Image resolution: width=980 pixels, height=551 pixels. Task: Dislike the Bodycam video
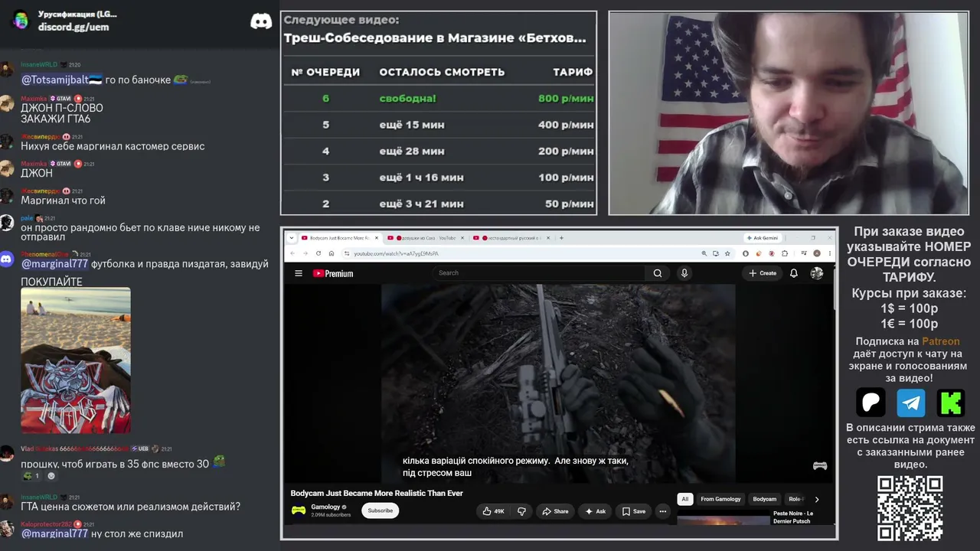pyautogui.click(x=521, y=511)
